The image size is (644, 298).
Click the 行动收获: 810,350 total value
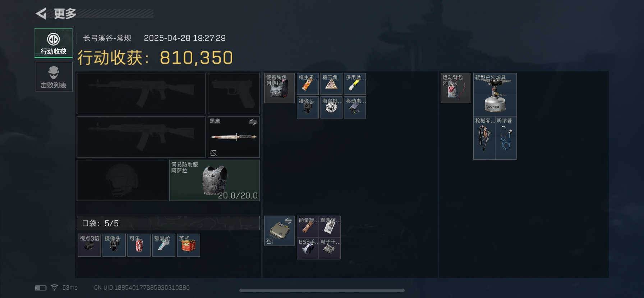click(x=155, y=58)
